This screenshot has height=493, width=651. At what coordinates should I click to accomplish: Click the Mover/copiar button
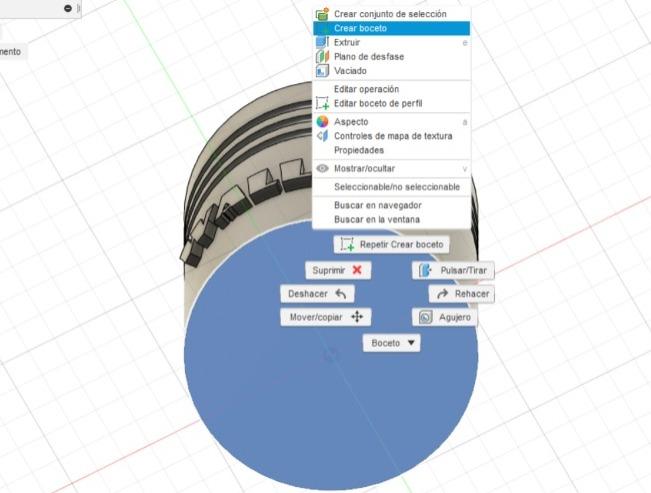click(326, 317)
